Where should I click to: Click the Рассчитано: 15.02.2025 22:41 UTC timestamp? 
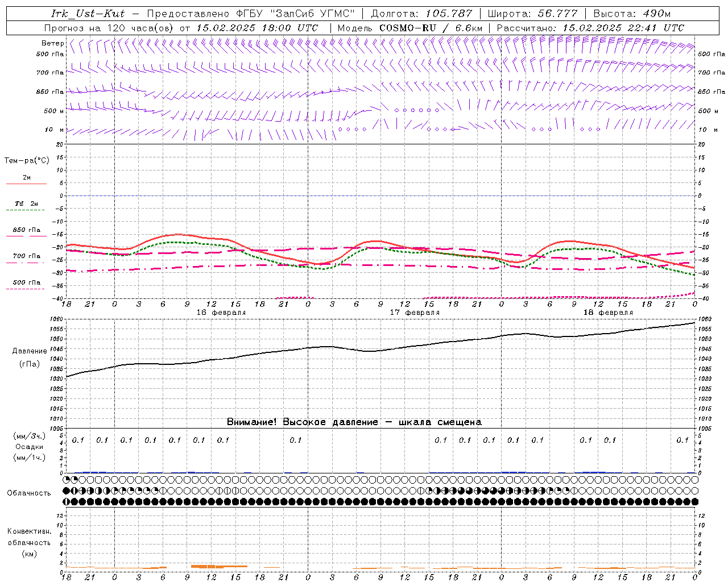[590, 28]
